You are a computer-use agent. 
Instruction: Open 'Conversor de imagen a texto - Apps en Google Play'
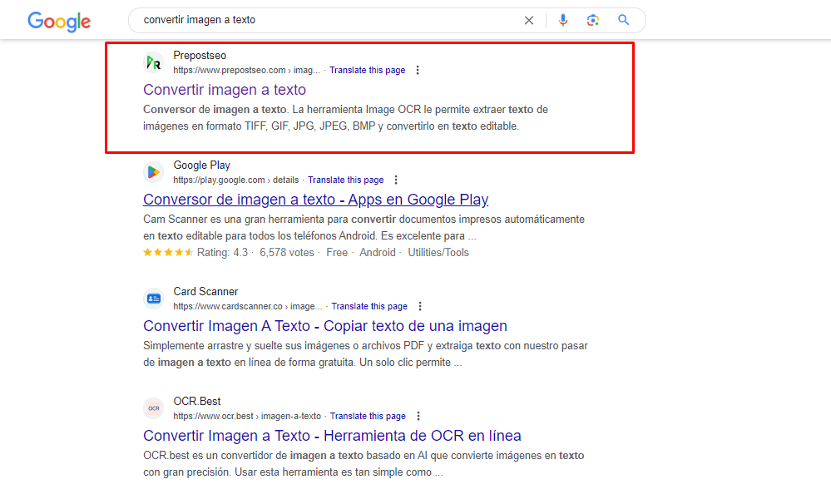315,200
